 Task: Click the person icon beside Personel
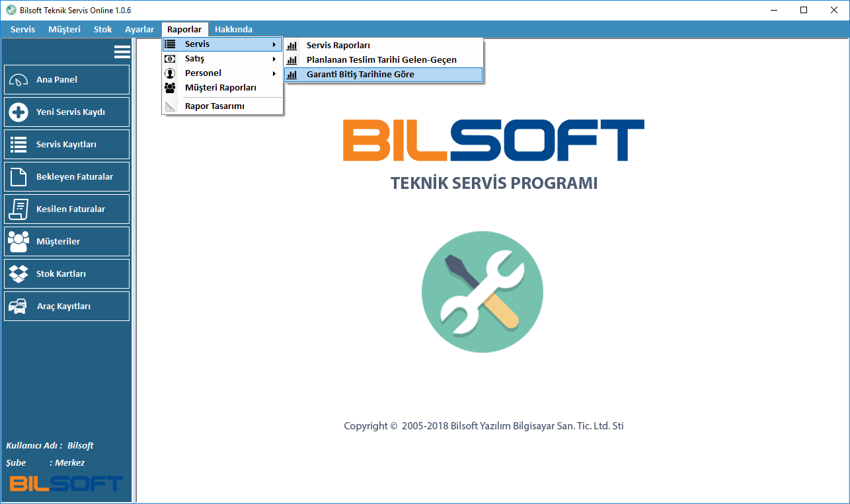point(170,73)
